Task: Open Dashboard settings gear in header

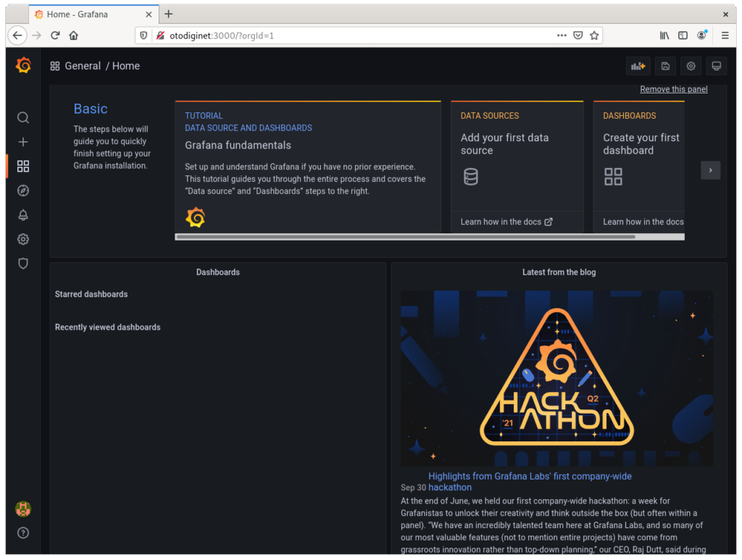Action: coord(691,66)
